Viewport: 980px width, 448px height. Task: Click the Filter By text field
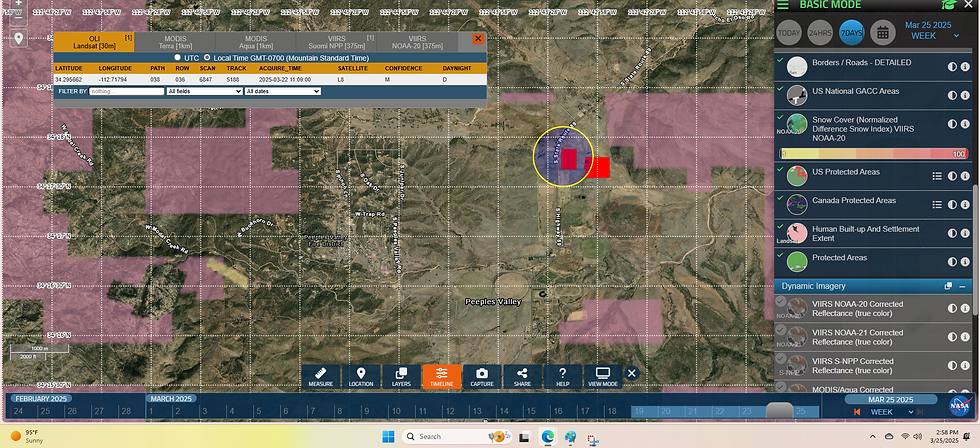126,91
